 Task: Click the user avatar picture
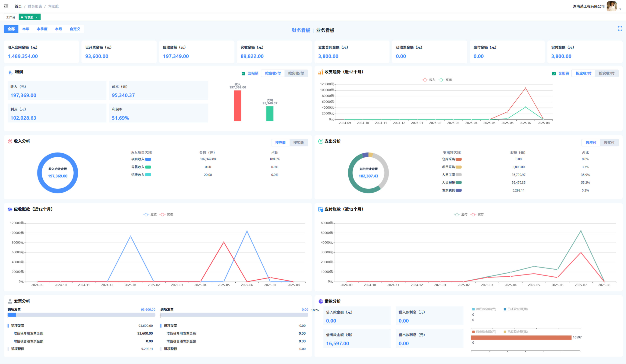pyautogui.click(x=611, y=6)
